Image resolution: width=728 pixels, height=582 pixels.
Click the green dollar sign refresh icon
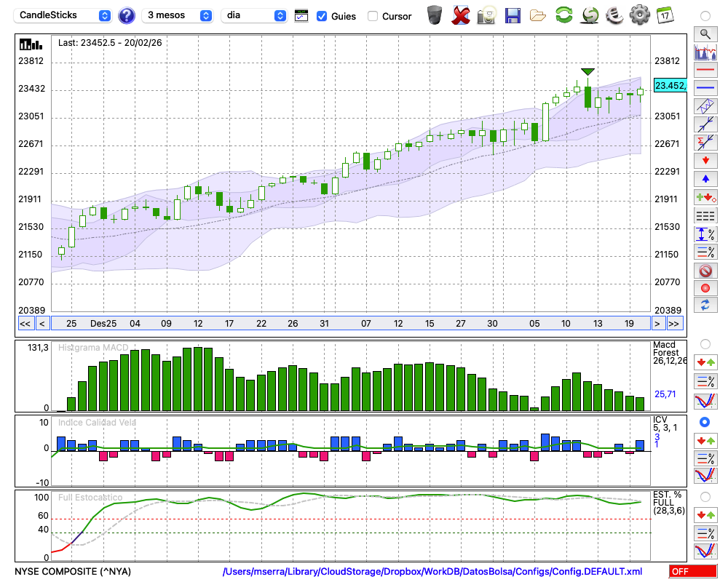(x=590, y=15)
